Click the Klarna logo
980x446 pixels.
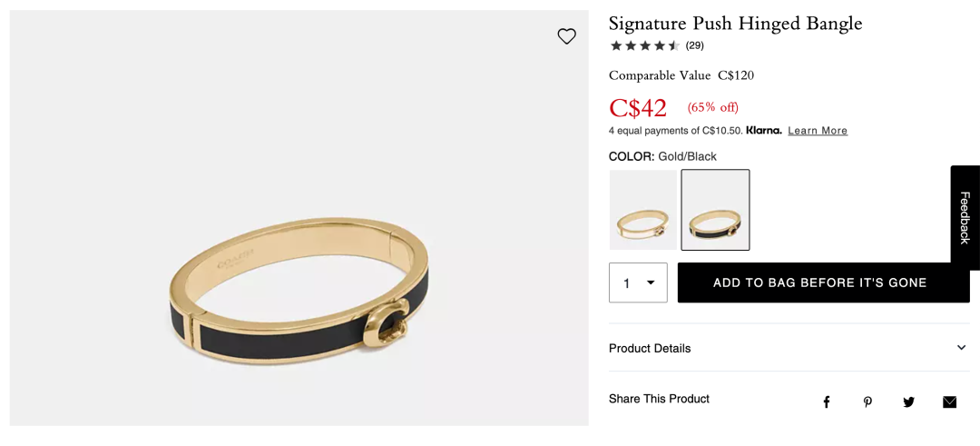click(x=763, y=131)
